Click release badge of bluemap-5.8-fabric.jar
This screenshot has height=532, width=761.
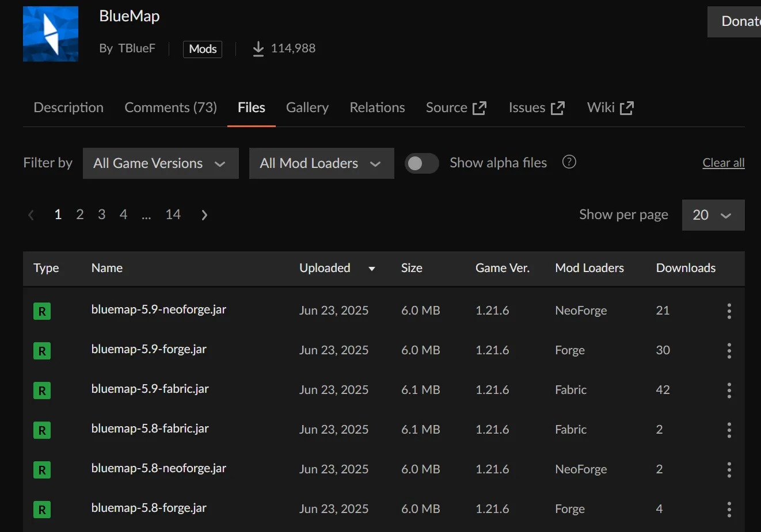click(x=42, y=430)
